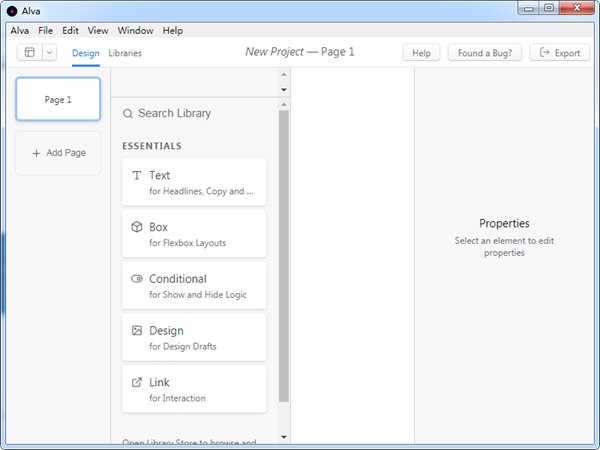The image size is (600, 450).
Task: Click the project title New Project — Page 1
Action: [300, 52]
